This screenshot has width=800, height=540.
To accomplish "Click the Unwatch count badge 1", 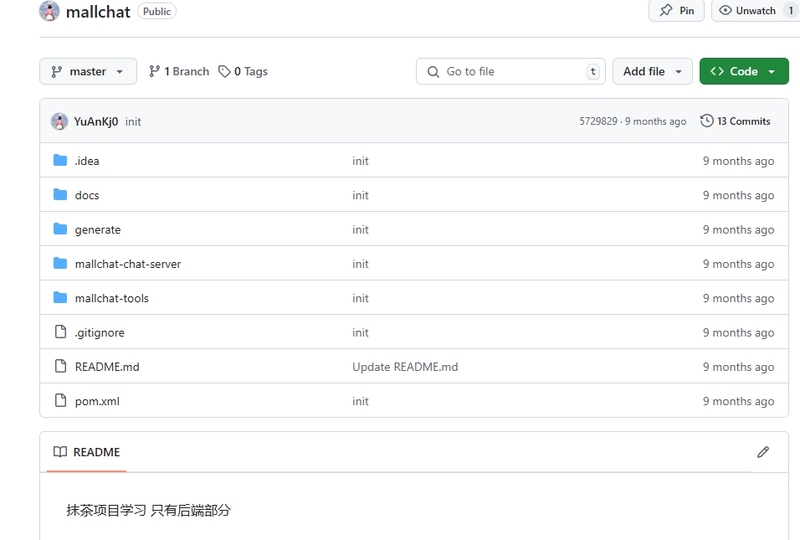I will point(791,10).
